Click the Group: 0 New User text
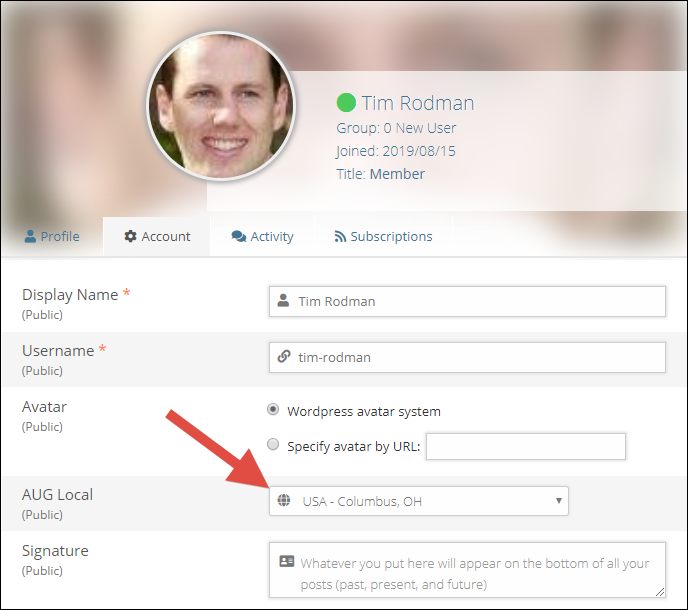Screen dimensions: 688x610 pyautogui.click(x=396, y=128)
